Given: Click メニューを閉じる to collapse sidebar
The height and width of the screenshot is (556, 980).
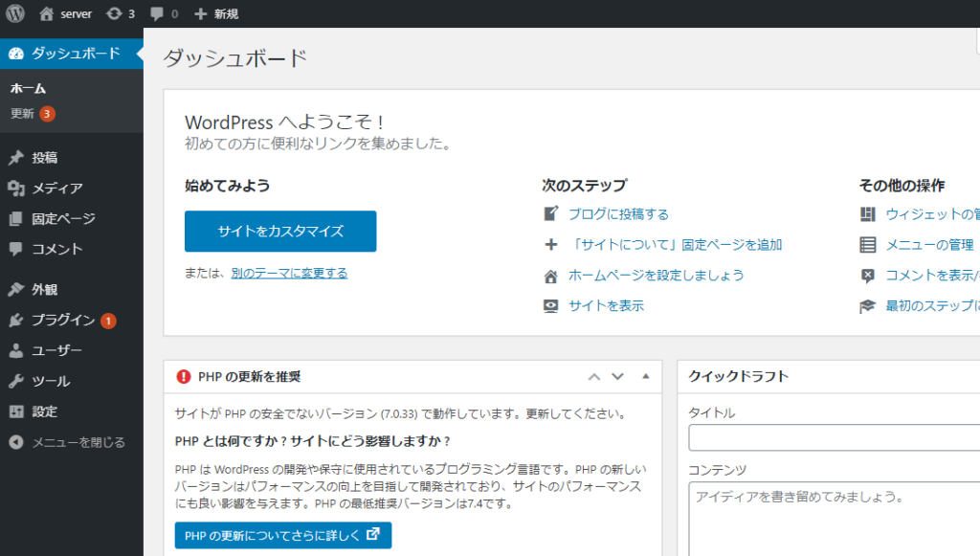Looking at the screenshot, I should coord(78,442).
